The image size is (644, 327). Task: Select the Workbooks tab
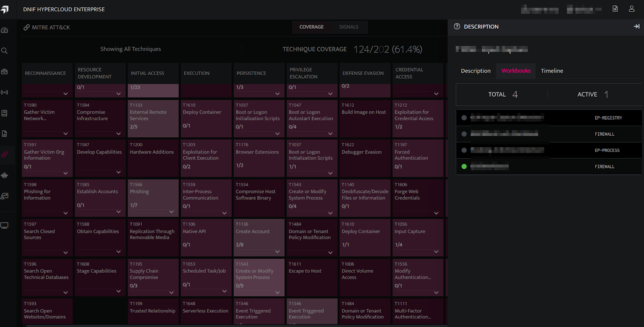coord(516,71)
